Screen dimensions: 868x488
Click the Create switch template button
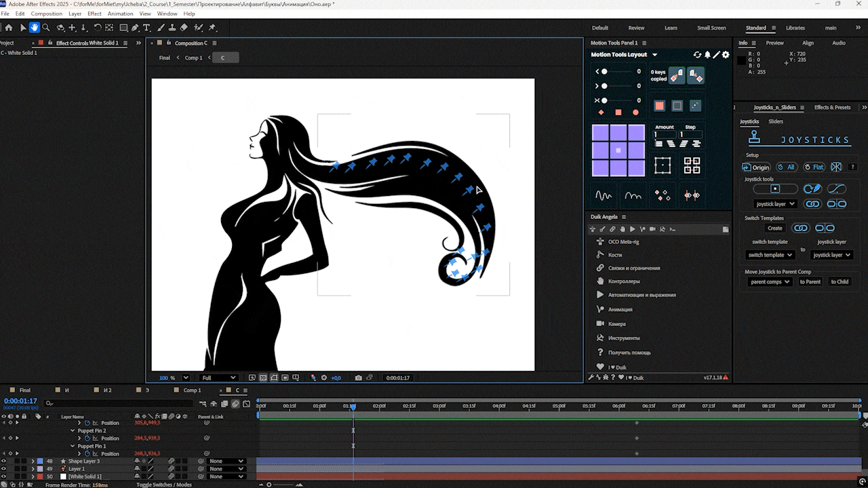774,228
